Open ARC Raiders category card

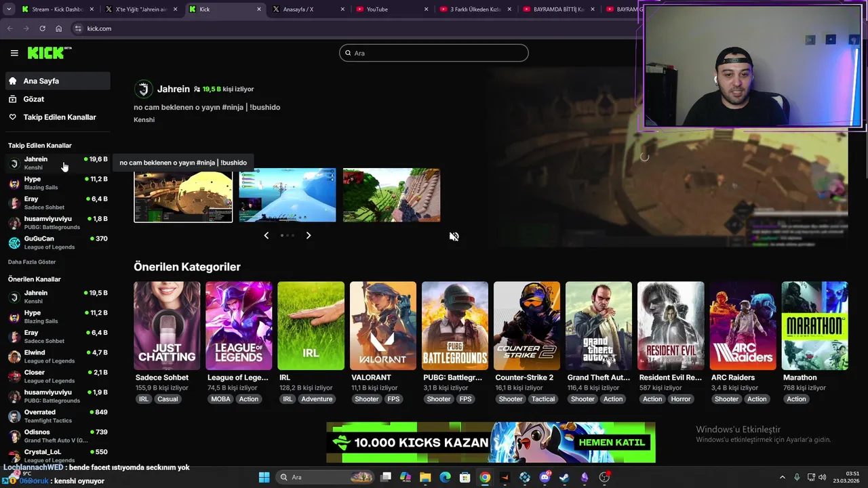(x=743, y=326)
